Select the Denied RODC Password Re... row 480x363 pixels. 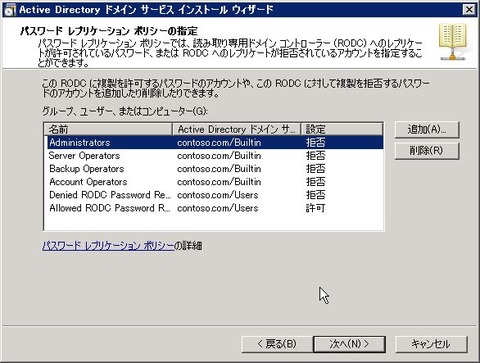[215, 195]
